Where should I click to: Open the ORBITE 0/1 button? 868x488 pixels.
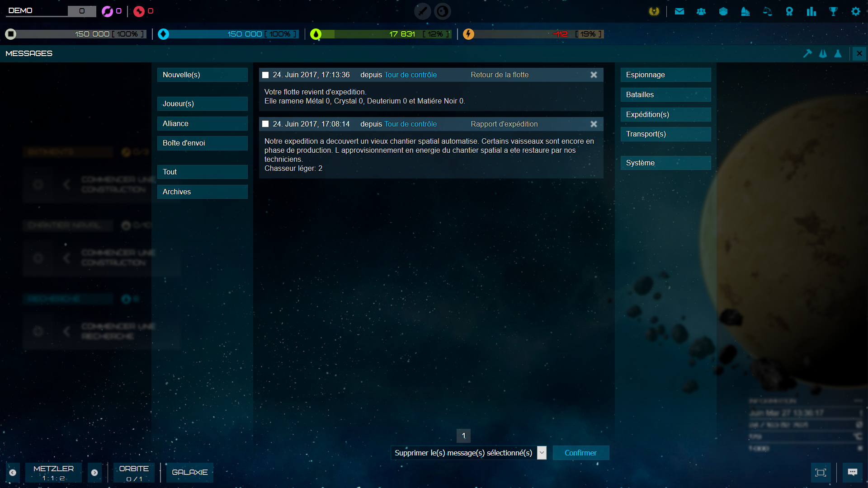coord(134,473)
